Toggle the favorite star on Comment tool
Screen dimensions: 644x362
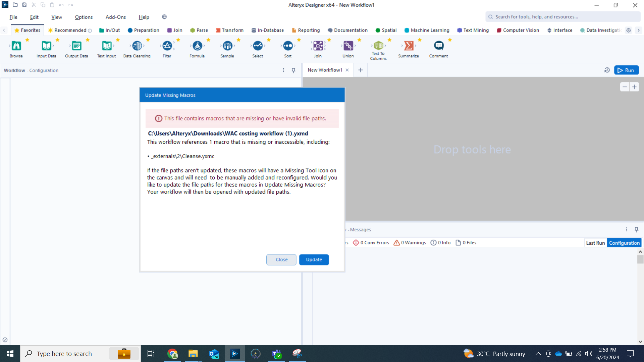point(450,40)
